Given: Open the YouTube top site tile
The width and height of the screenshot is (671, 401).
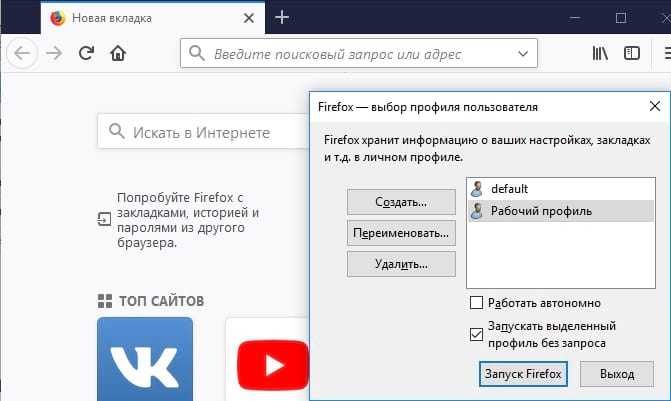Looking at the screenshot, I should pos(267,359).
